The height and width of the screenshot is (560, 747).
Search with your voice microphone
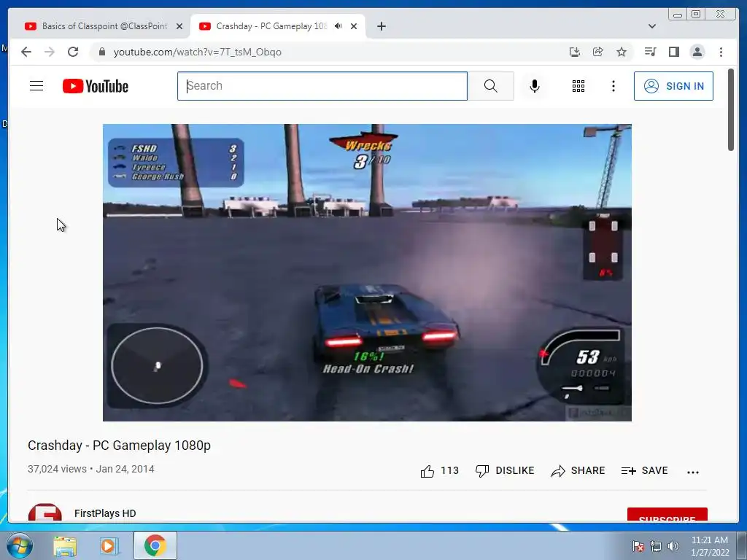coord(535,86)
